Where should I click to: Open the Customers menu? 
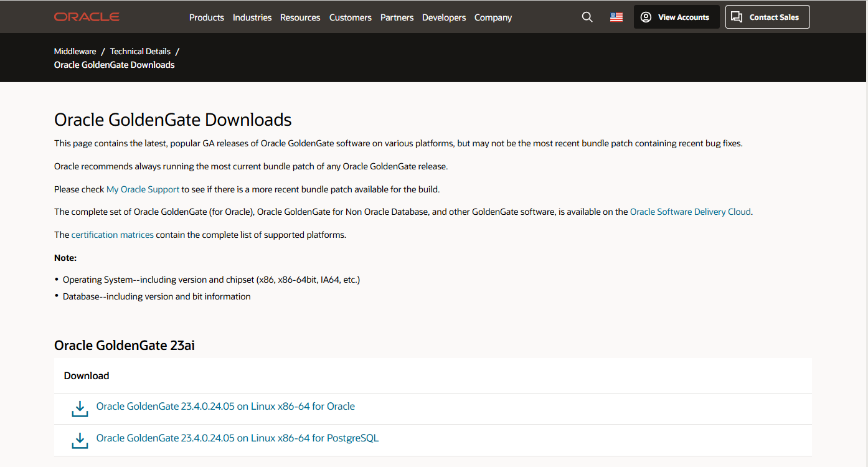coord(351,17)
